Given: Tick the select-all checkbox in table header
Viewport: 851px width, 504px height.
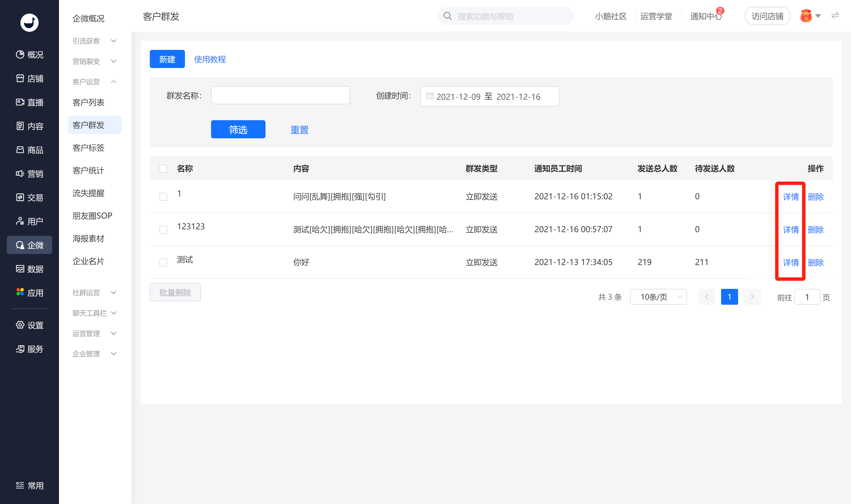Looking at the screenshot, I should coord(163,168).
